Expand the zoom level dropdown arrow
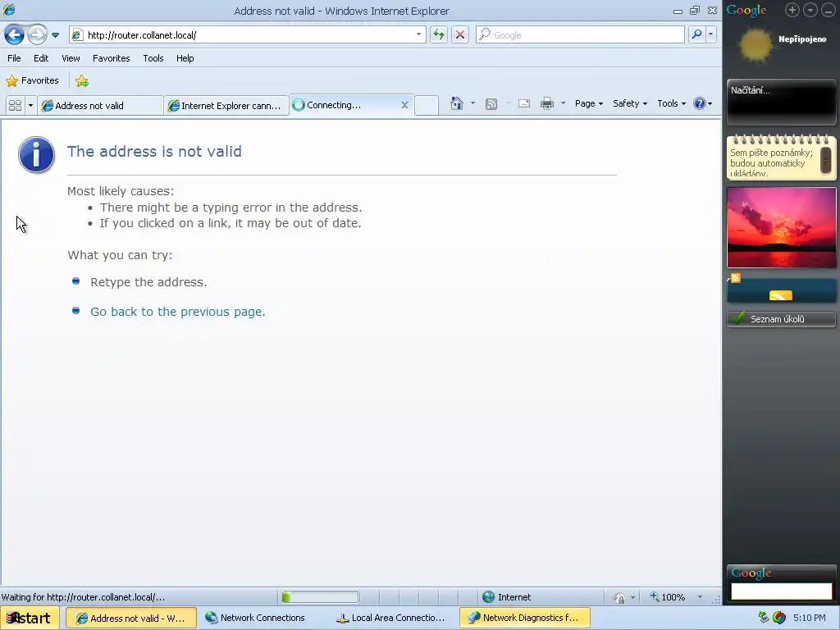Screen dimensions: 840x630 [700, 597]
